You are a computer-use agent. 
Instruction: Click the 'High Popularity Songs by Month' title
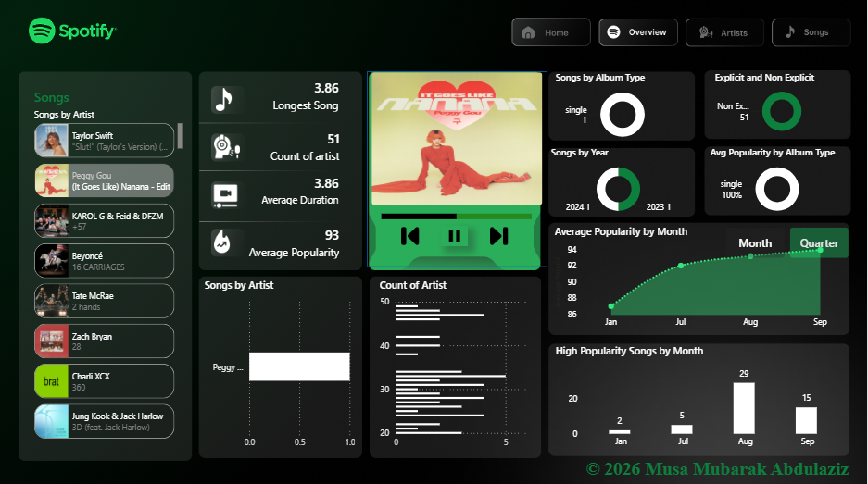(629, 352)
